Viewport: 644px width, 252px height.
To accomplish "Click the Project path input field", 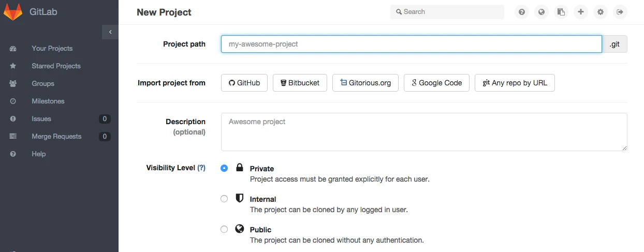I will 412,44.
